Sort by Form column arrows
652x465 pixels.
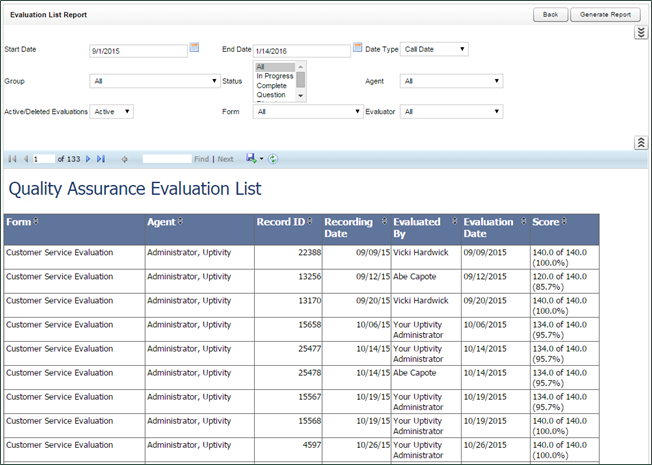click(37, 222)
